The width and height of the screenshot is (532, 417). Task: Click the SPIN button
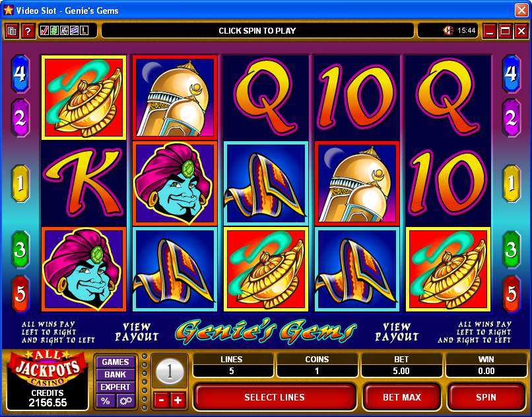(x=486, y=397)
